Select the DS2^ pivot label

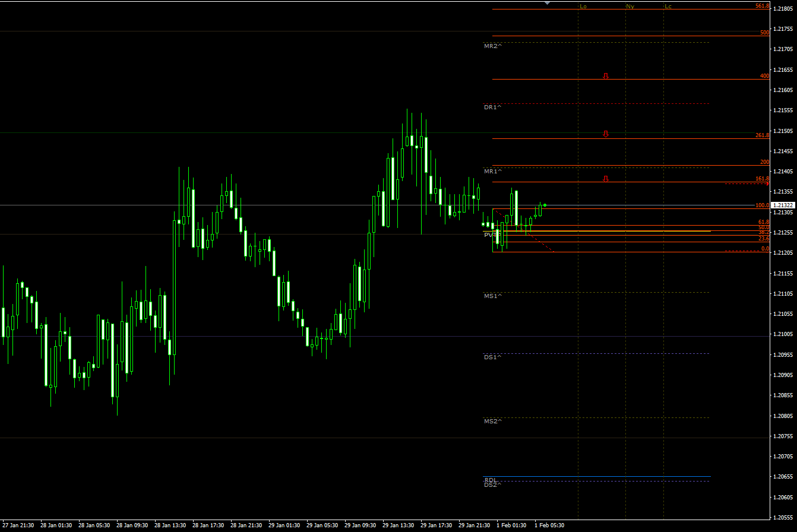tap(493, 484)
